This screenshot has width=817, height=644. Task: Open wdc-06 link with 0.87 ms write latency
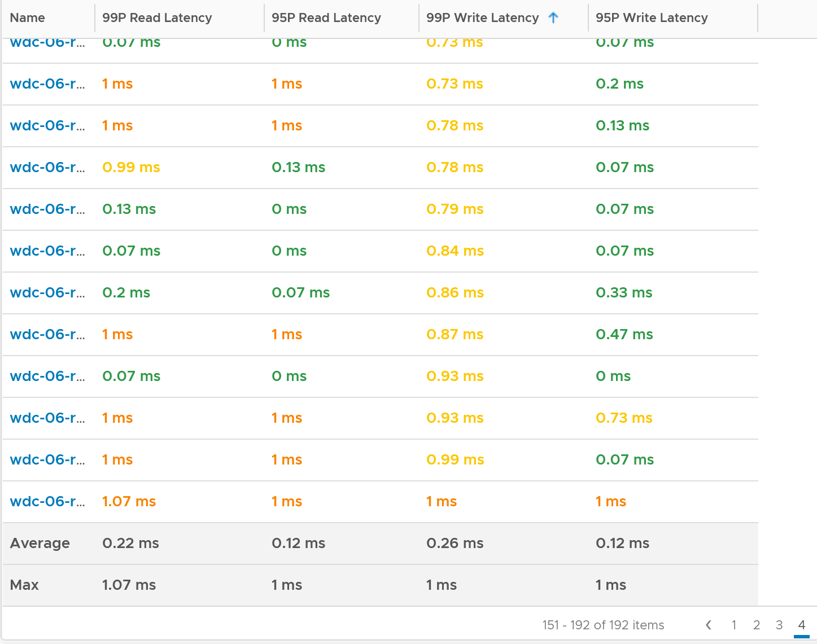[x=47, y=334]
